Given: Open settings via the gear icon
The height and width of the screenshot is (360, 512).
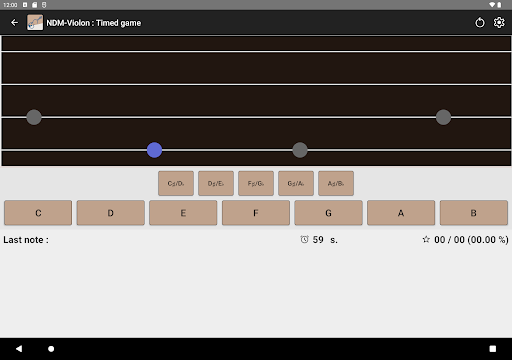Looking at the screenshot, I should (x=499, y=23).
